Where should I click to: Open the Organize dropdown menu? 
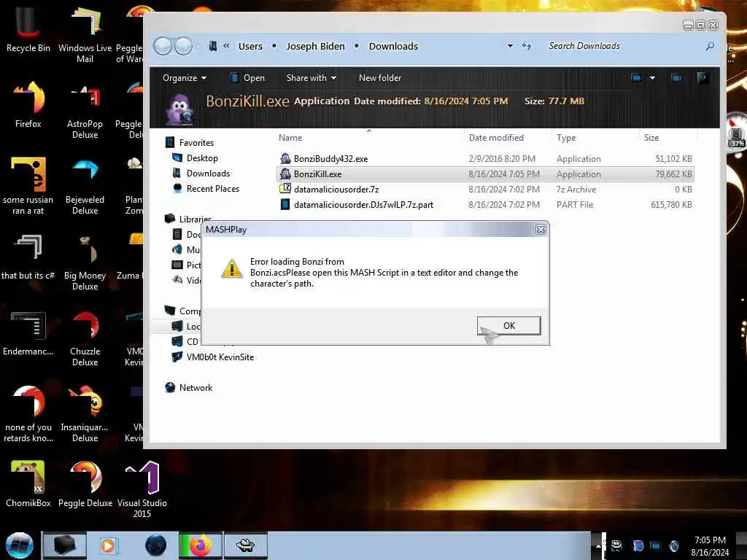(x=185, y=78)
